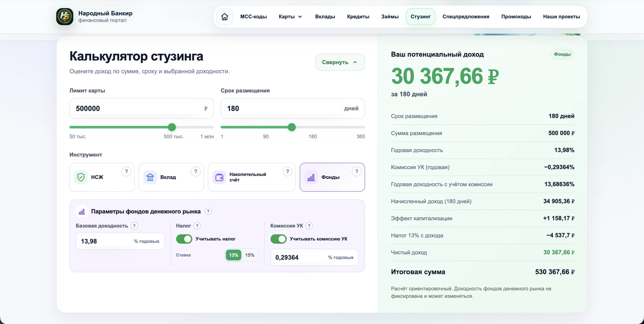Click the Чистый доход 30 367,66 value

pyautogui.click(x=559, y=252)
